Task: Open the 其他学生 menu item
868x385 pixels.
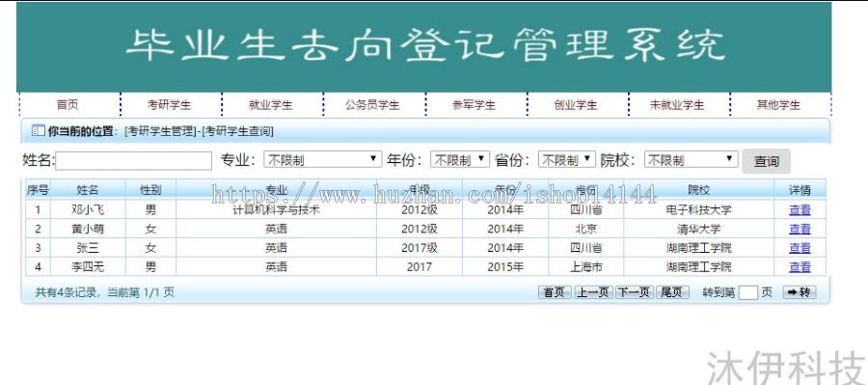Action: (x=779, y=105)
